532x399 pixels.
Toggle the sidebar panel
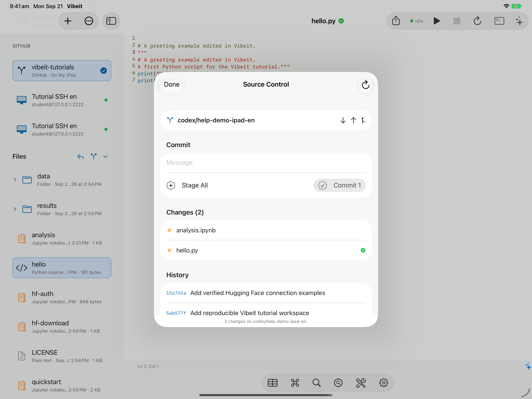(111, 21)
